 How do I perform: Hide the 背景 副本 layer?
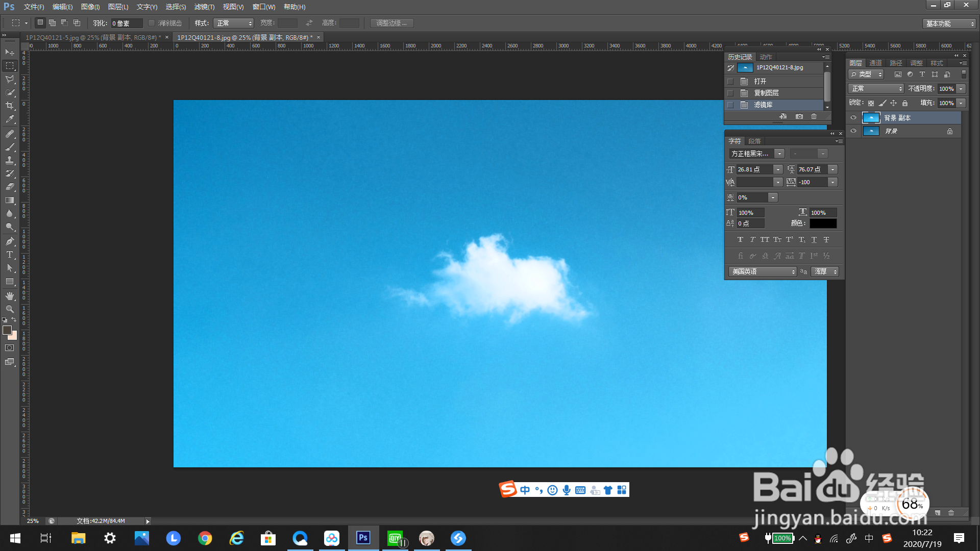click(x=853, y=118)
